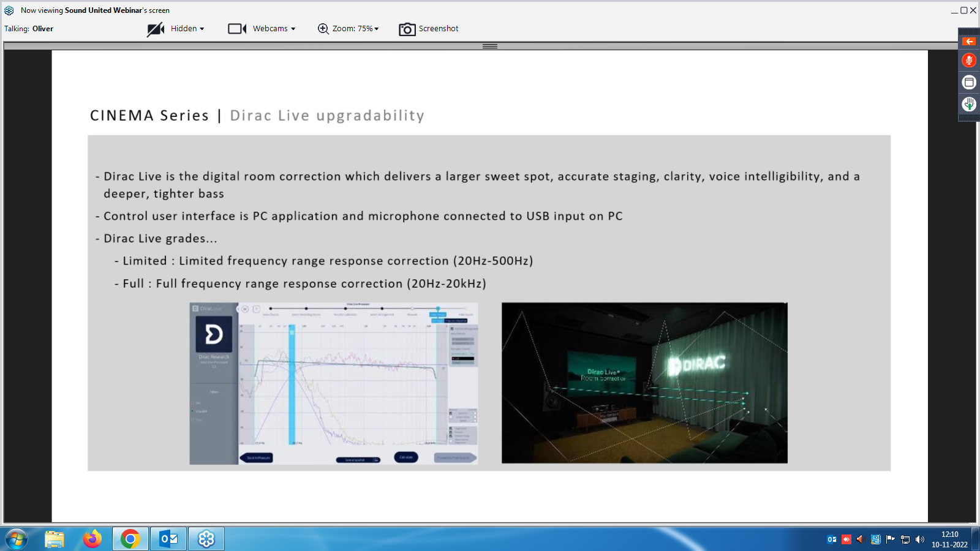The height and width of the screenshot is (551, 980).
Task: Switch to Google Chrome in taskbar
Action: [130, 539]
